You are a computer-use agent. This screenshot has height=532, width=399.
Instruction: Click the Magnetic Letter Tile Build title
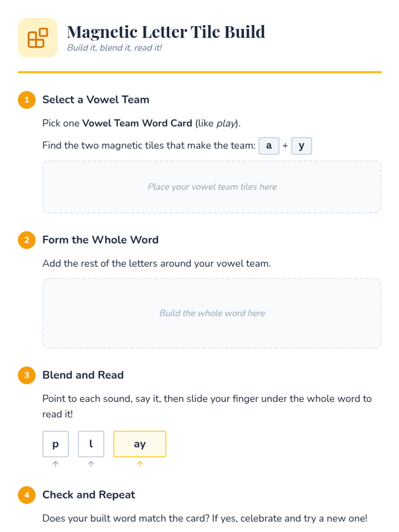166,32
